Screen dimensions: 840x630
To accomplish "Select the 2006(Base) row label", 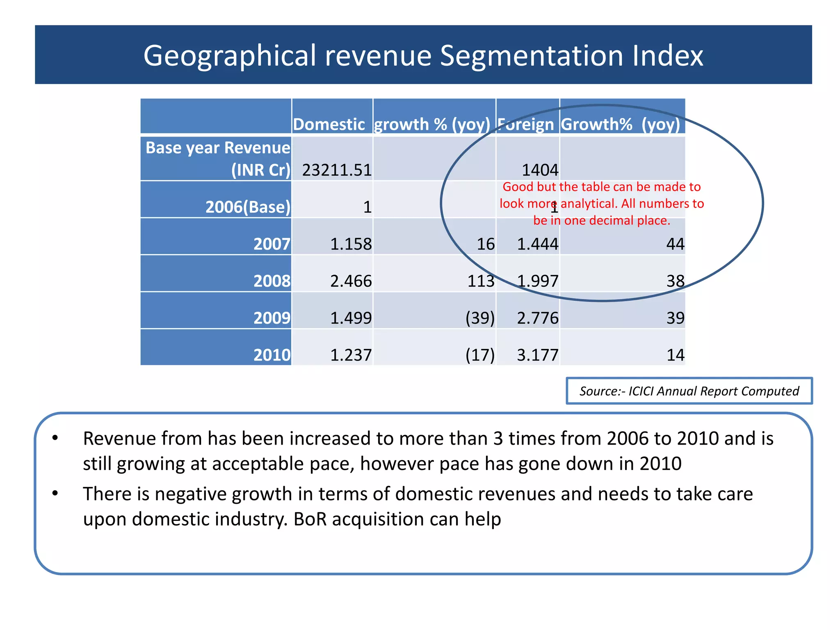I will click(x=248, y=207).
